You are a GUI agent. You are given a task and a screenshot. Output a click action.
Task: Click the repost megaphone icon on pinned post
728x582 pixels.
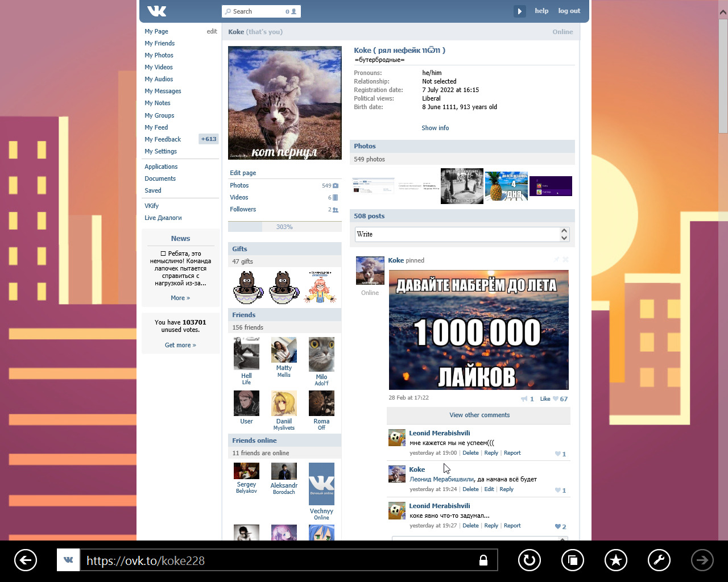(x=524, y=399)
